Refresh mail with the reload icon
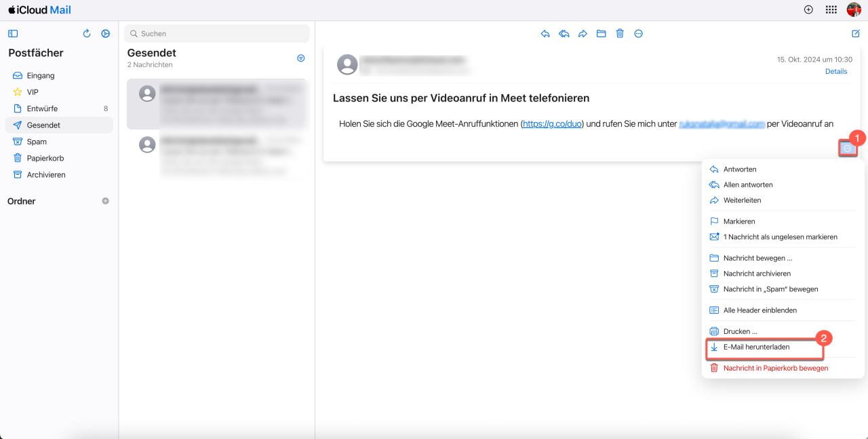This screenshot has height=439, width=868. [x=87, y=33]
